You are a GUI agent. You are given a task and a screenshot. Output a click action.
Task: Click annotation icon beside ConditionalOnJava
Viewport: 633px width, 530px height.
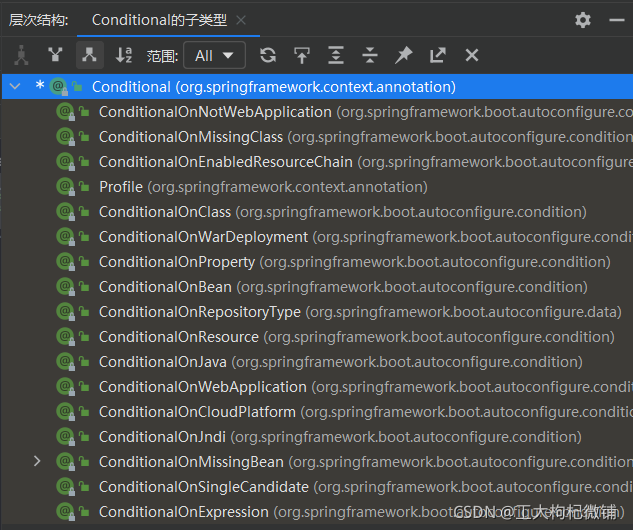[x=65, y=362]
